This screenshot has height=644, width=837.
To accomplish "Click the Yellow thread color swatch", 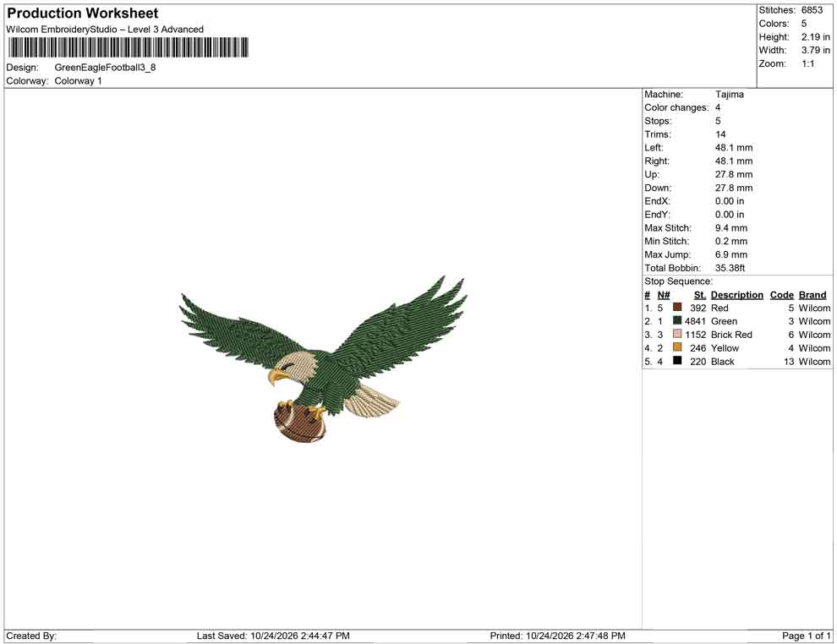I will tap(677, 347).
